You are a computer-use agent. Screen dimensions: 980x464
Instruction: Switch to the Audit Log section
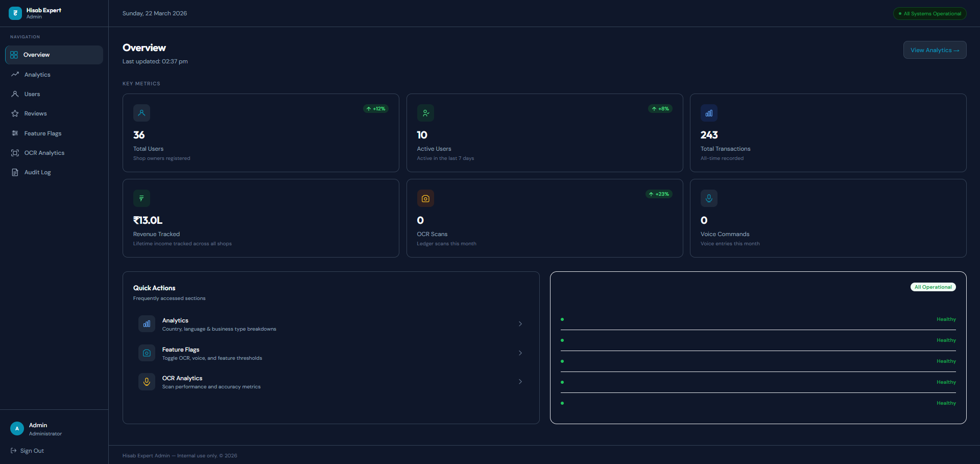pos(37,172)
